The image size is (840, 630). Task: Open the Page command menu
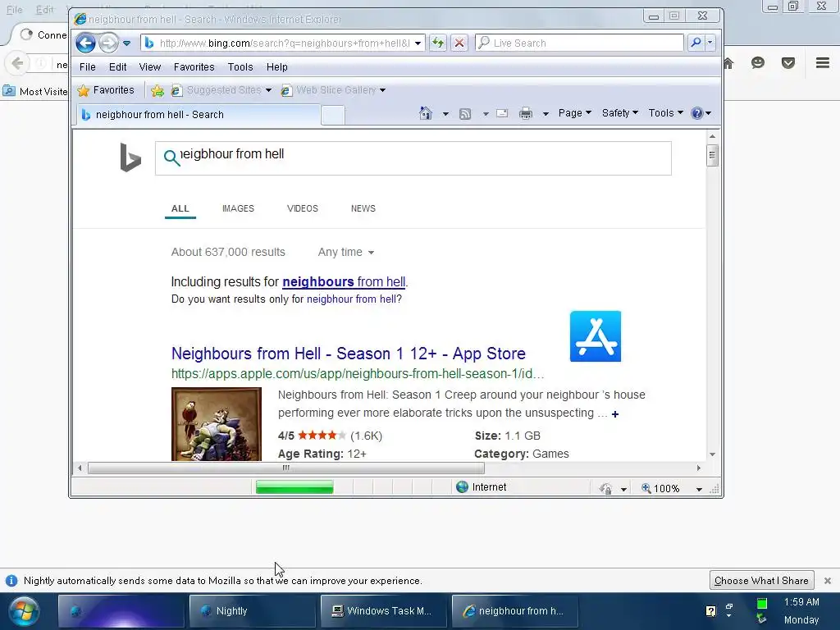575,113
